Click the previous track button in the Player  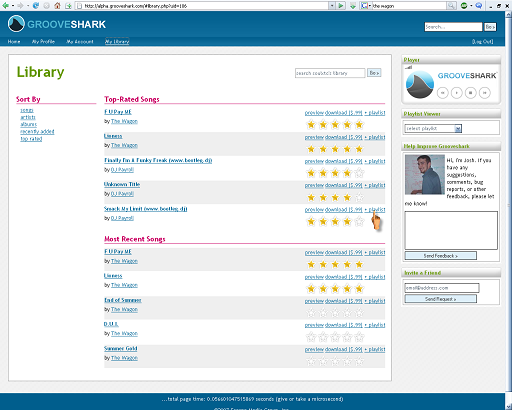(442, 93)
